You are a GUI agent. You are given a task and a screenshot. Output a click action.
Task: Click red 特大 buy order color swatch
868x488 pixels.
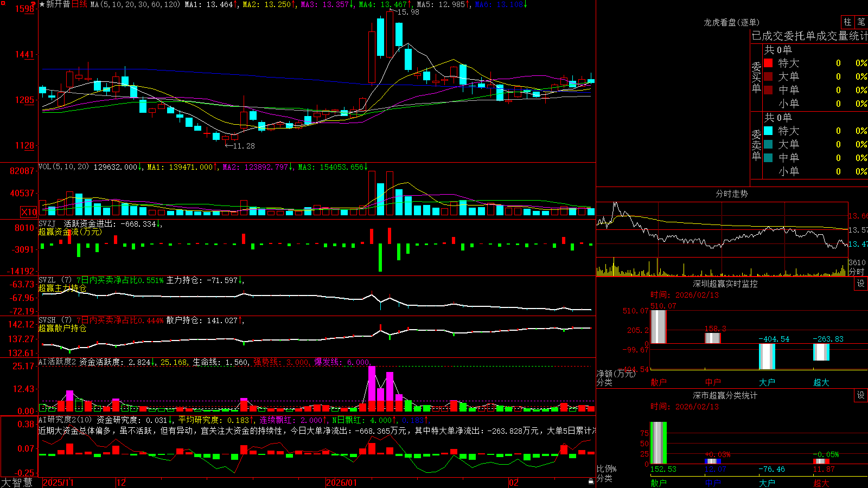click(768, 63)
